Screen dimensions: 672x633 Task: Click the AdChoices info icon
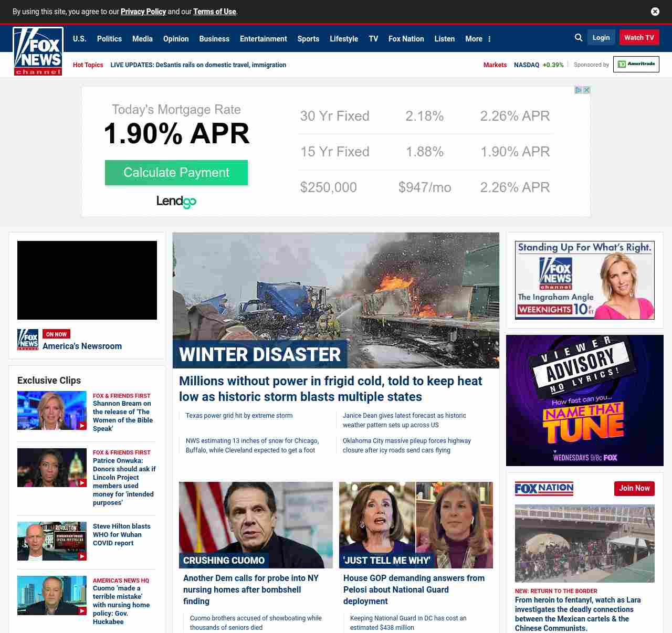(578, 90)
